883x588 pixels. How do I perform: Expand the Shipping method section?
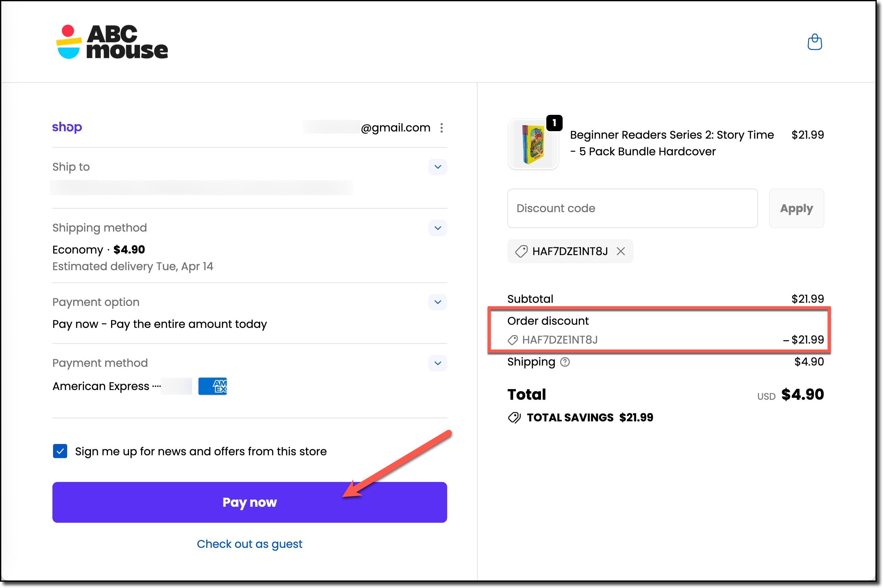437,228
